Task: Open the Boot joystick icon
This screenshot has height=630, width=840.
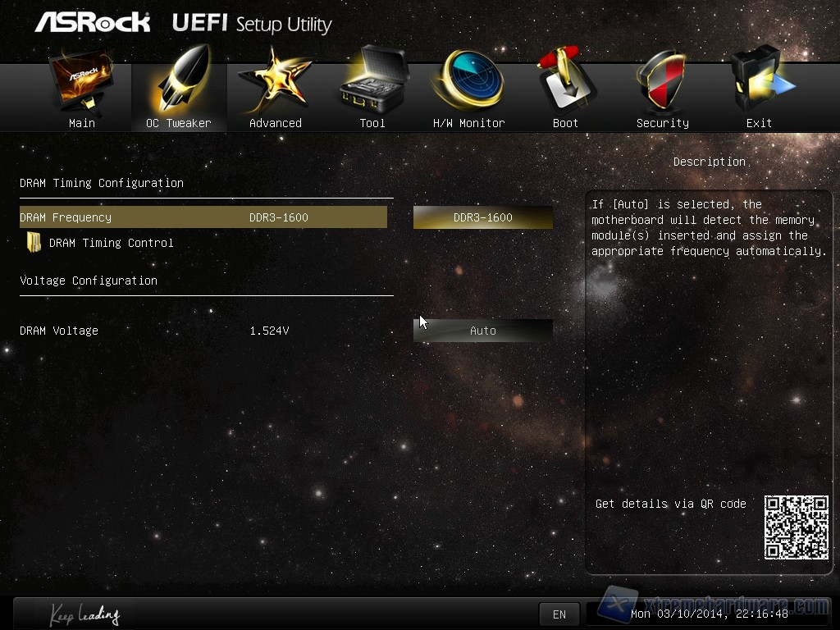Action: pos(565,80)
